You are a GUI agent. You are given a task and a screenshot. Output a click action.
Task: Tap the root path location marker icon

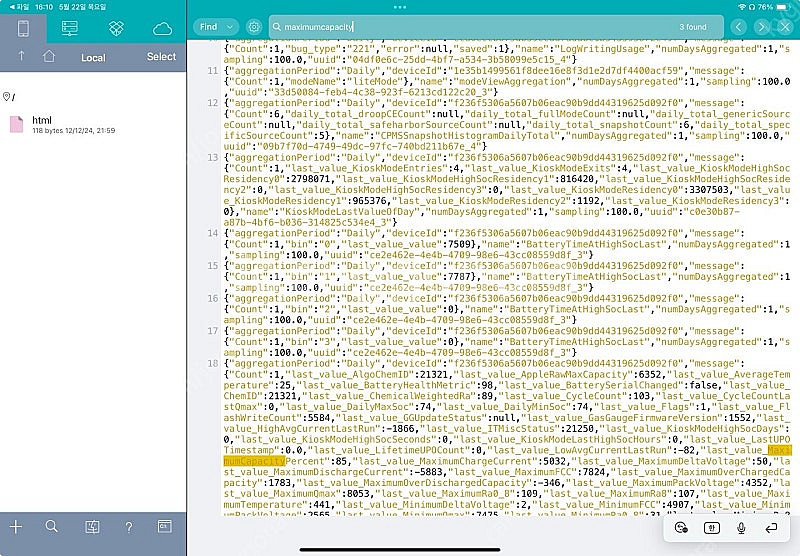pyautogui.click(x=6, y=96)
